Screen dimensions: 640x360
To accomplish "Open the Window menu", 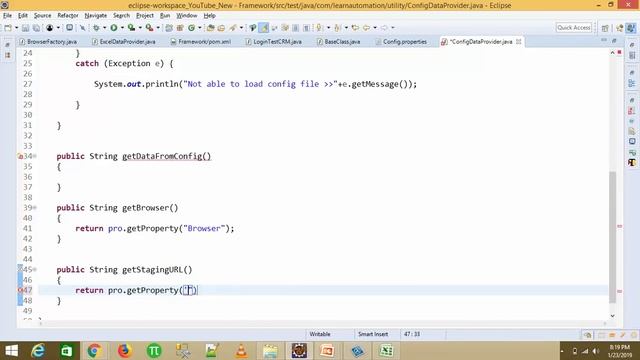I will tap(187, 16).
